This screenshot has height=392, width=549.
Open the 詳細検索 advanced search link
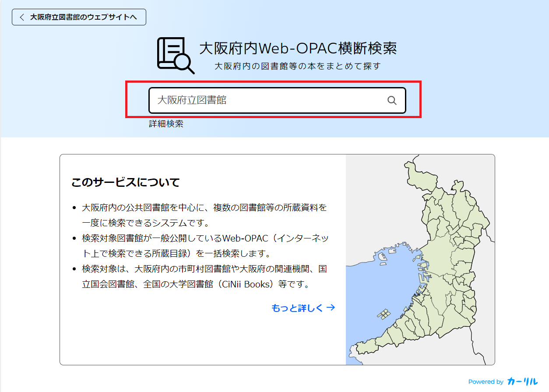pyautogui.click(x=166, y=124)
